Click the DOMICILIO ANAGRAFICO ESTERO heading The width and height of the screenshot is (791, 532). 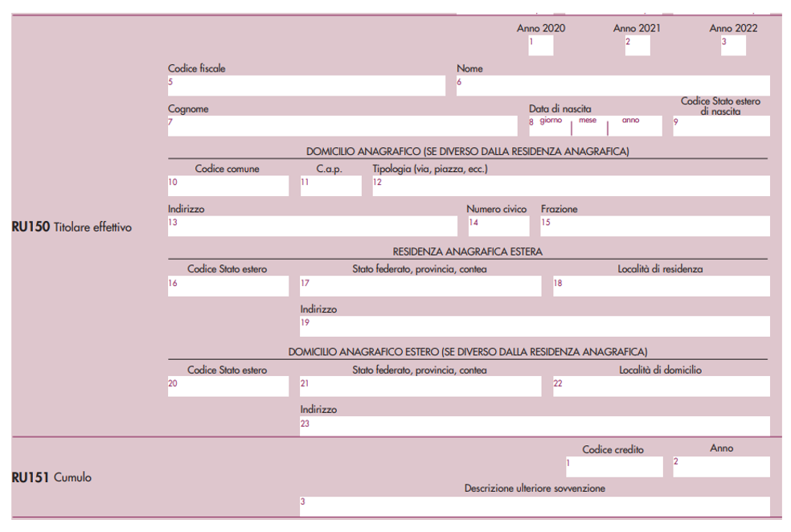(x=468, y=352)
